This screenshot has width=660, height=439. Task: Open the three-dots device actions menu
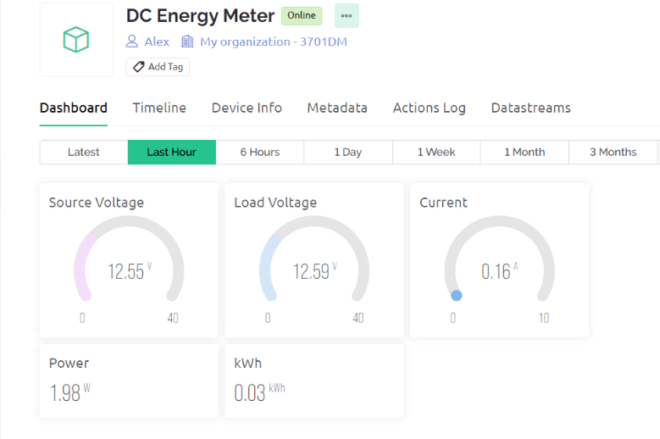346,16
